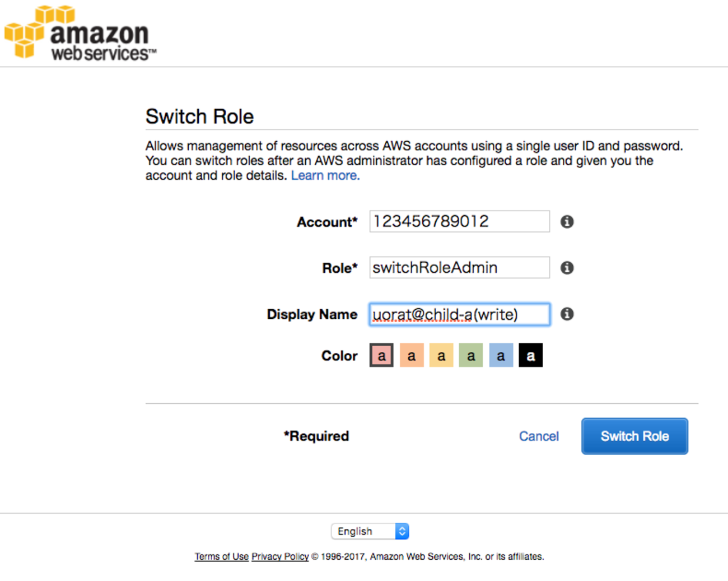Pick the green color swatch

click(471, 355)
